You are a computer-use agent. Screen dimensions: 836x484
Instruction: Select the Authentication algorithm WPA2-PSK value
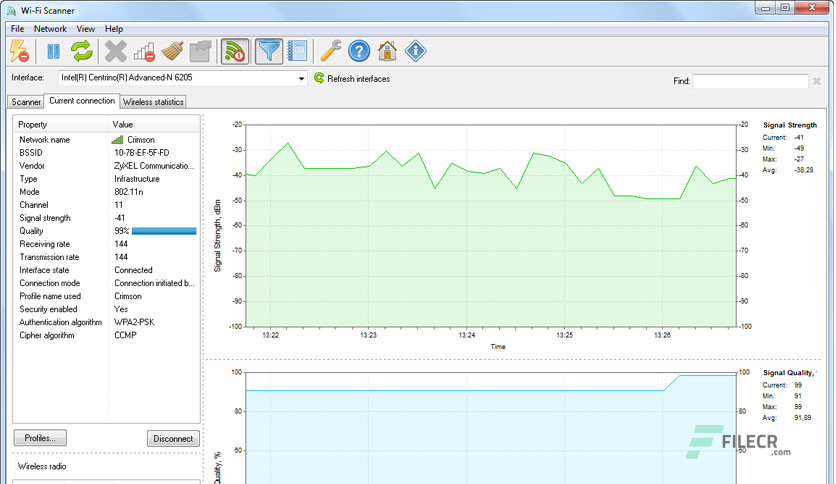(x=134, y=322)
